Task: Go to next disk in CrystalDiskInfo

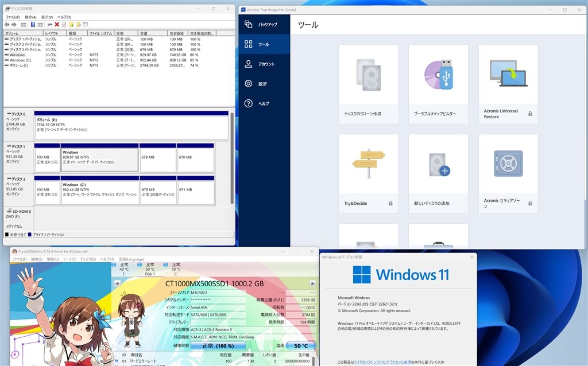Action: [x=313, y=283]
